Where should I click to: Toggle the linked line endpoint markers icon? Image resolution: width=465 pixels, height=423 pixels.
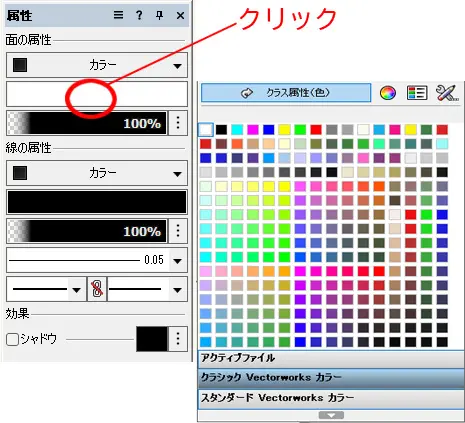point(97,289)
